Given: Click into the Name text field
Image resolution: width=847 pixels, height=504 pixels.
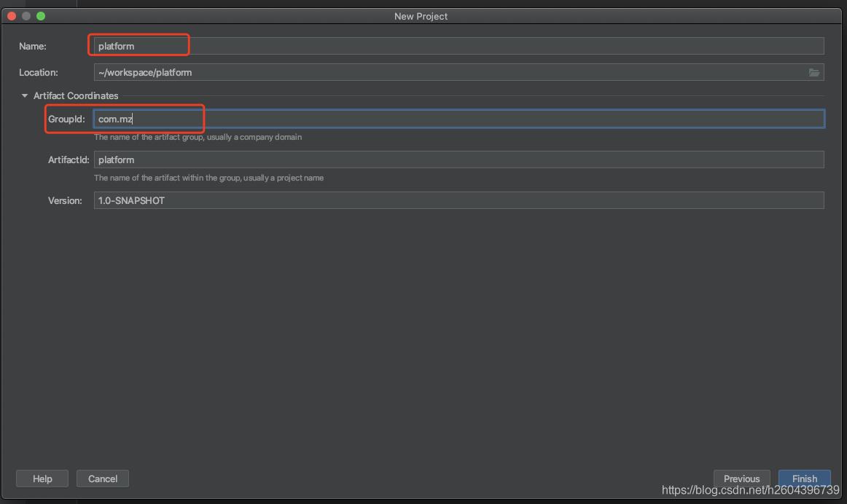Looking at the screenshot, I should coord(458,46).
